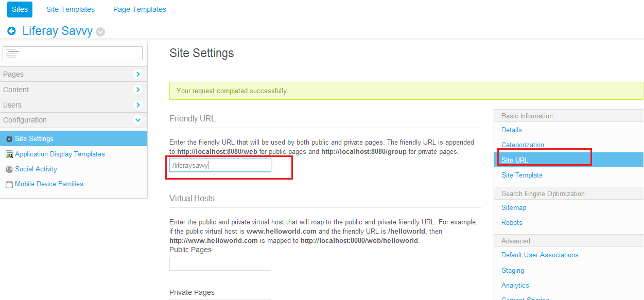Open the Site Templates tab
The height and width of the screenshot is (300, 644).
(71, 9)
